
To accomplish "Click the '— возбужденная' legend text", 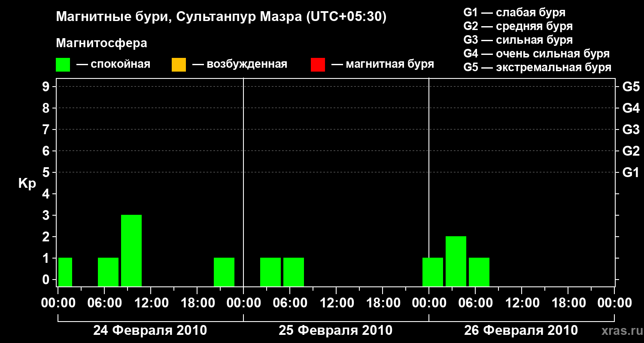I will (x=240, y=65).
